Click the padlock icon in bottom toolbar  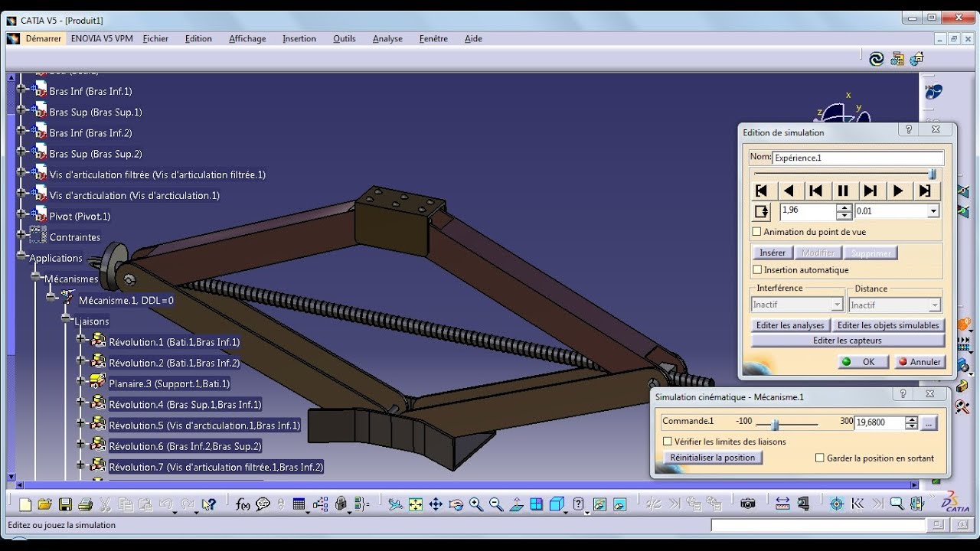click(x=341, y=504)
